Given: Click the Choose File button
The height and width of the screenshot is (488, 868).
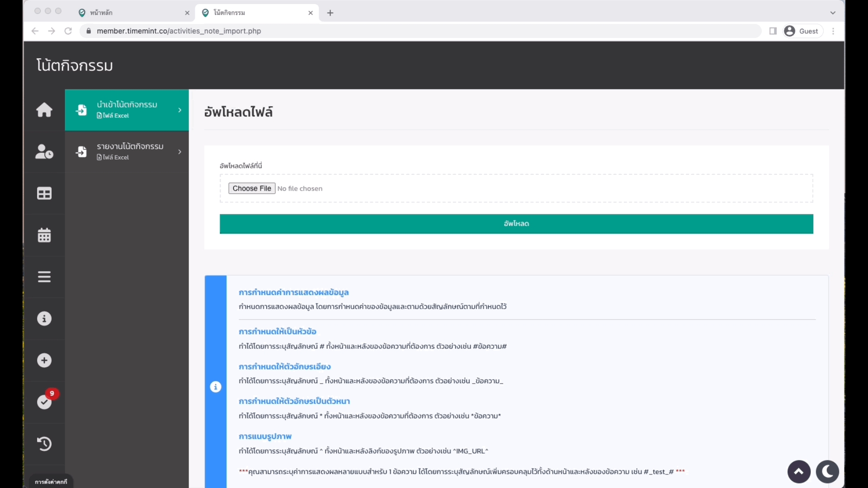Looking at the screenshot, I should point(252,188).
